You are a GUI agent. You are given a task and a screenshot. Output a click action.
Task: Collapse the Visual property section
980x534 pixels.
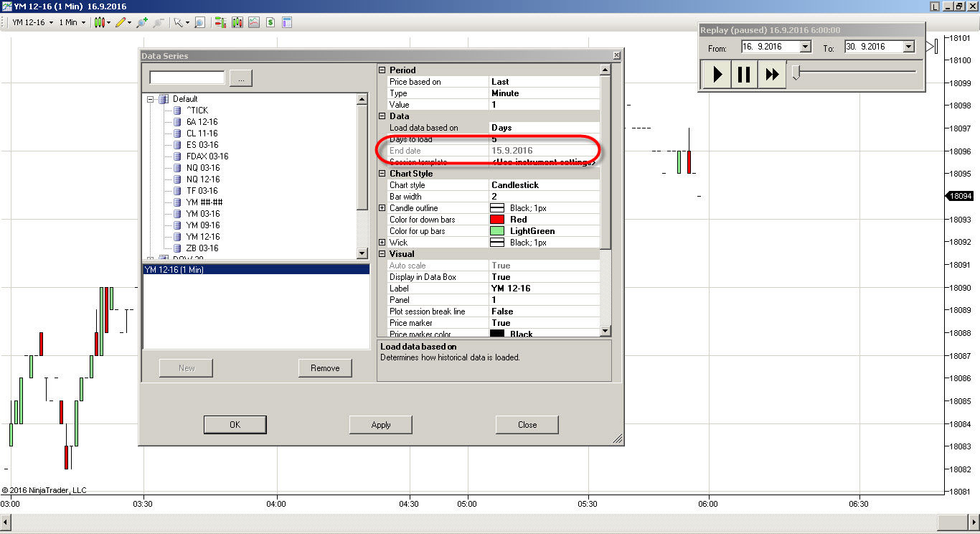click(x=382, y=254)
